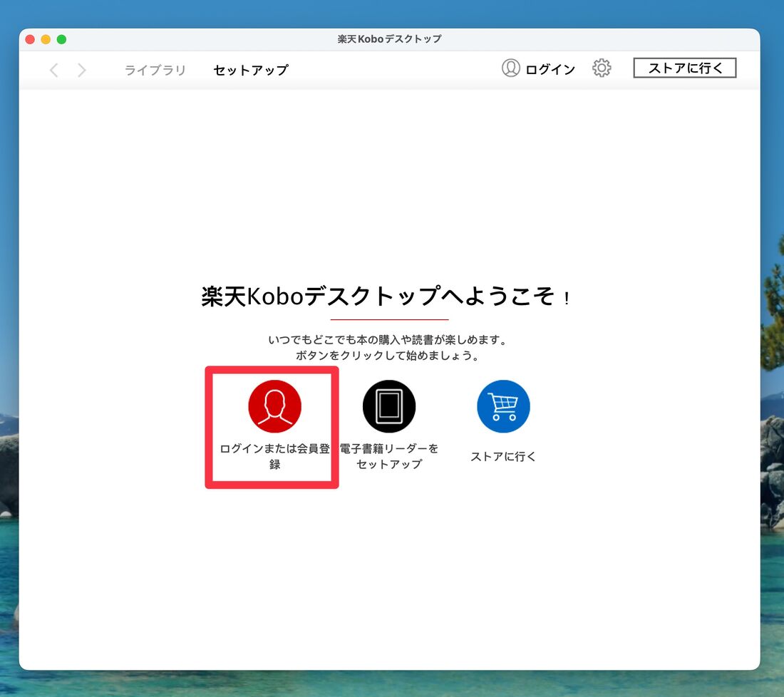This screenshot has height=697, width=784.
Task: Go back with the left arrow
Action: coord(54,70)
